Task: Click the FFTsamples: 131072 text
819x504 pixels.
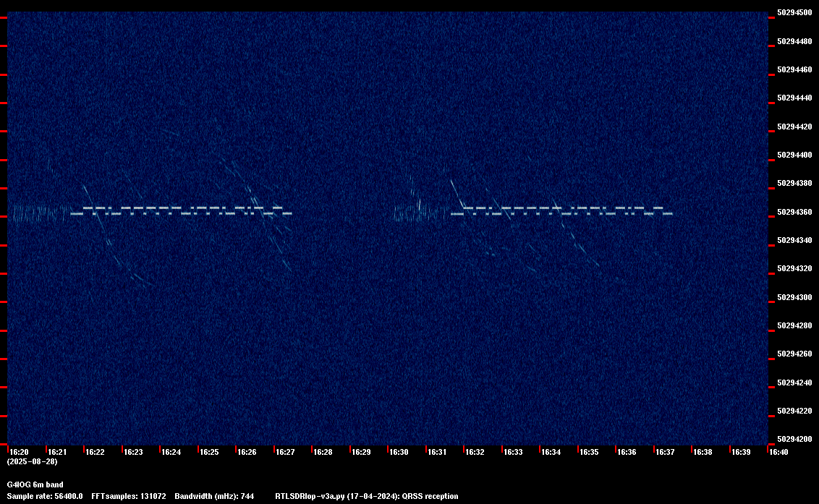Action: pyautogui.click(x=129, y=496)
